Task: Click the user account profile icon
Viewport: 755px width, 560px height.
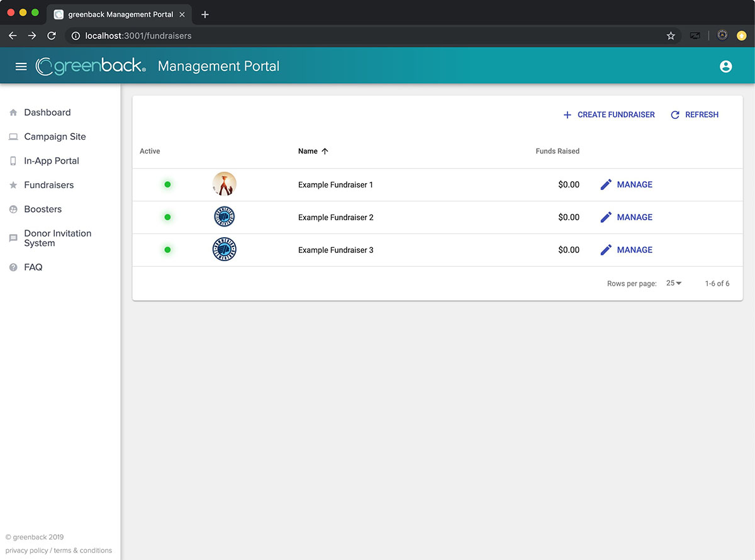Action: (725, 66)
